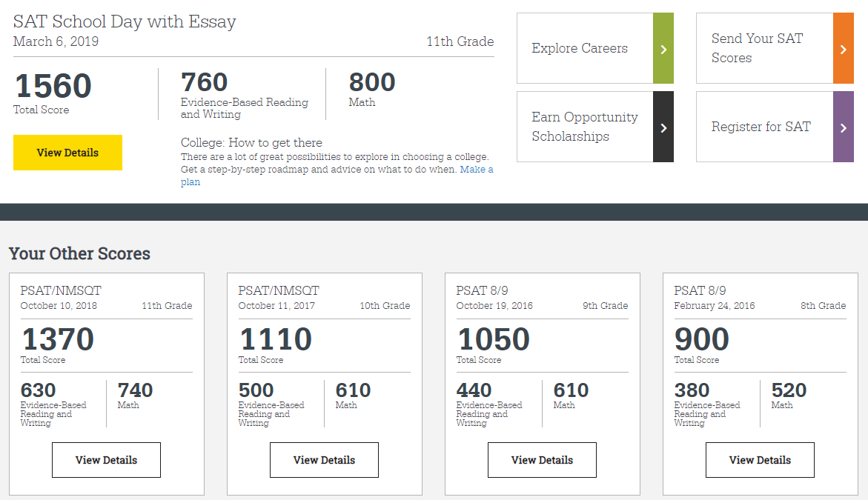View Details for PSAT 8/9 October 2016
Viewport: 868px width, 500px height.
pos(542,459)
